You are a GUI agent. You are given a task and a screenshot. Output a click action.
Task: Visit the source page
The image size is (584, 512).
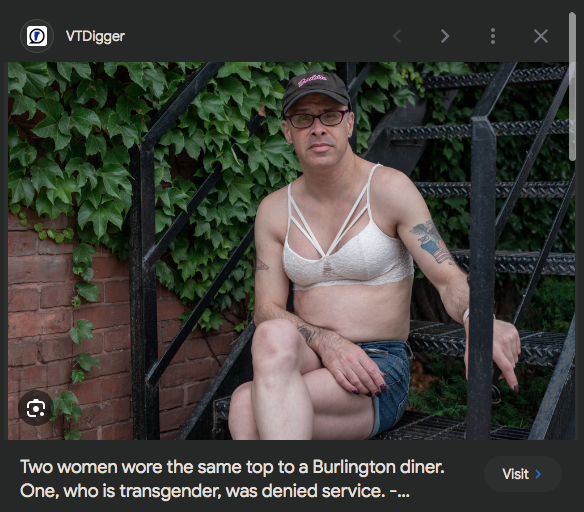click(x=523, y=474)
